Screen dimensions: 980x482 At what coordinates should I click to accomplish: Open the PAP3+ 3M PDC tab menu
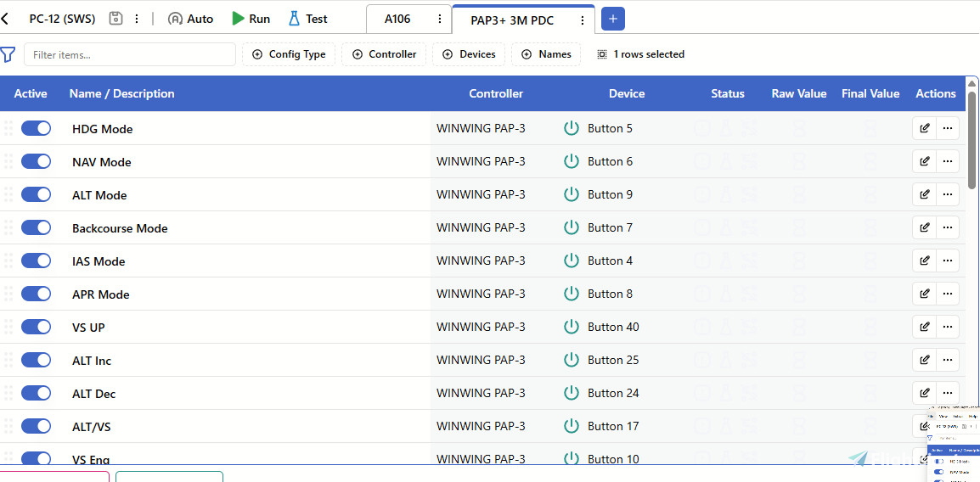[583, 20]
